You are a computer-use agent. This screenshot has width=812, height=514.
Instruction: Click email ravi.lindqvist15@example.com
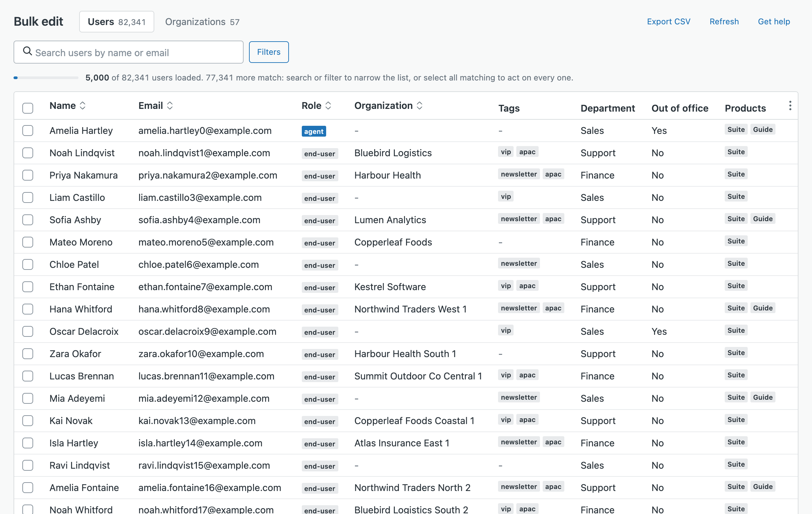(x=204, y=465)
